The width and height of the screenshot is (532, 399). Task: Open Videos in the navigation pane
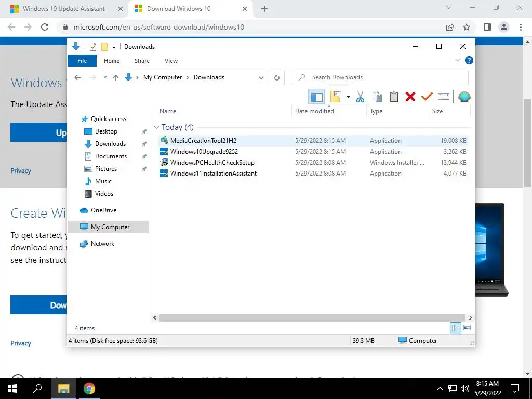click(x=104, y=194)
